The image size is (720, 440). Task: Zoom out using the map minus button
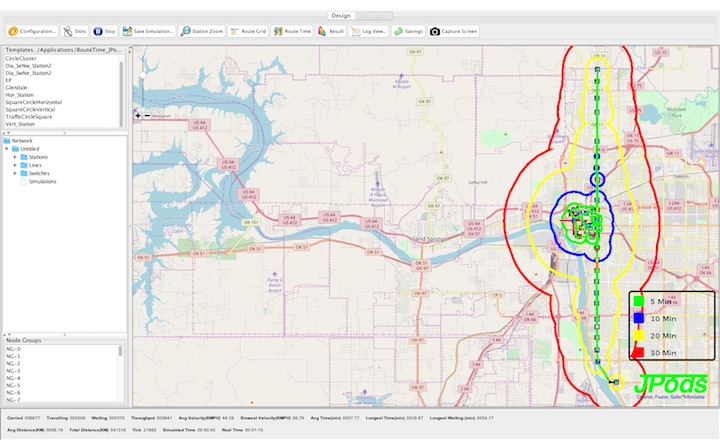[146, 116]
